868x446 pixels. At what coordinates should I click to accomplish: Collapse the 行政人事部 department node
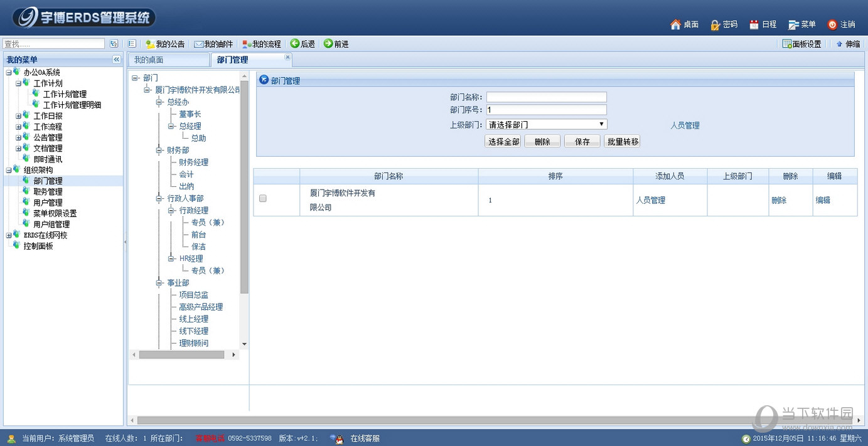[x=159, y=199]
